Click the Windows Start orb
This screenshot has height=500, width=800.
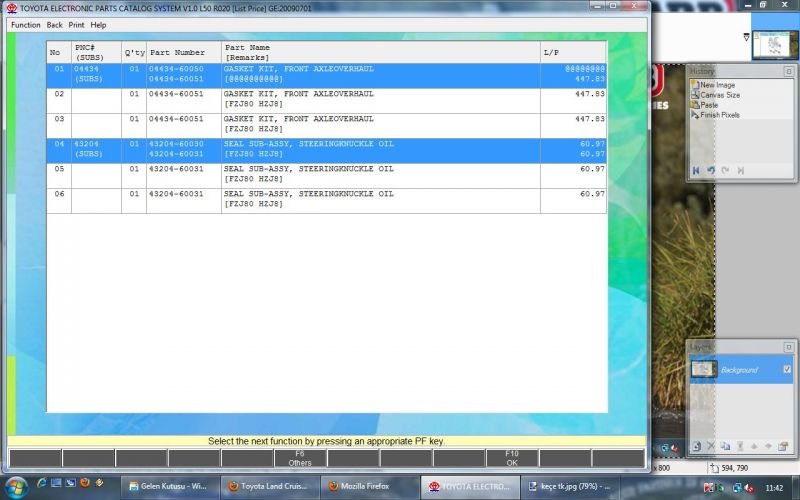16,486
